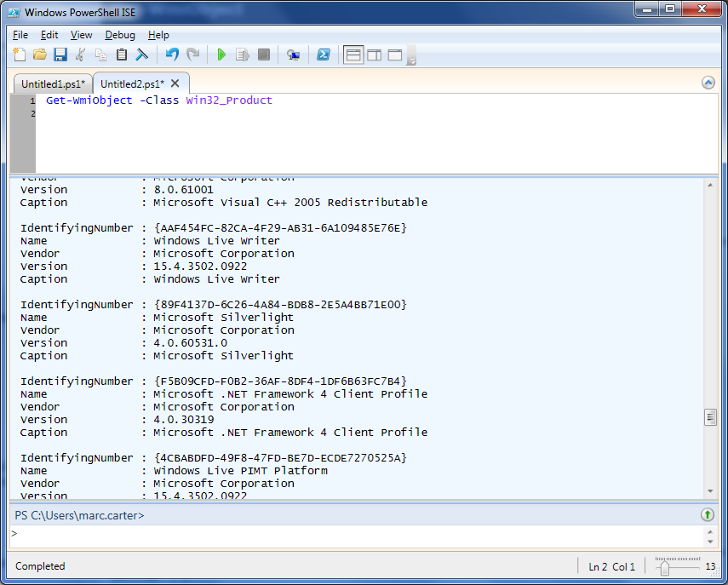Show script pane on the right layout
728x585 pixels.
click(x=374, y=54)
